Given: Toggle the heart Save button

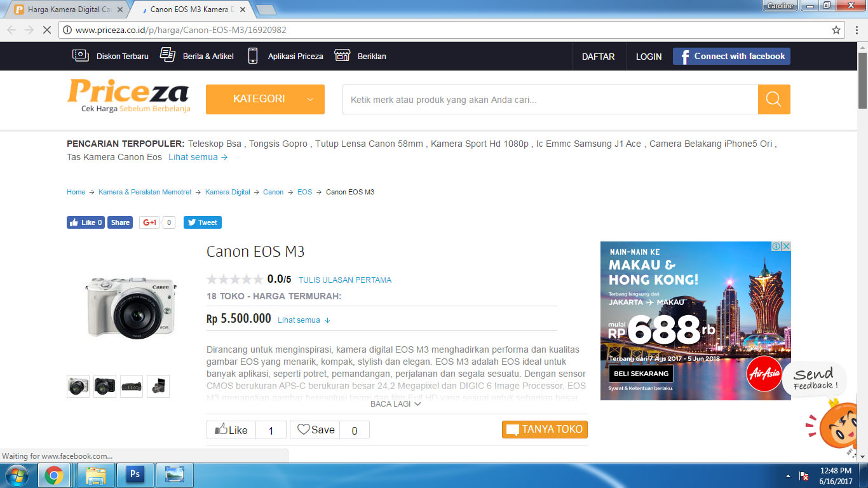Looking at the screenshot, I should (315, 430).
